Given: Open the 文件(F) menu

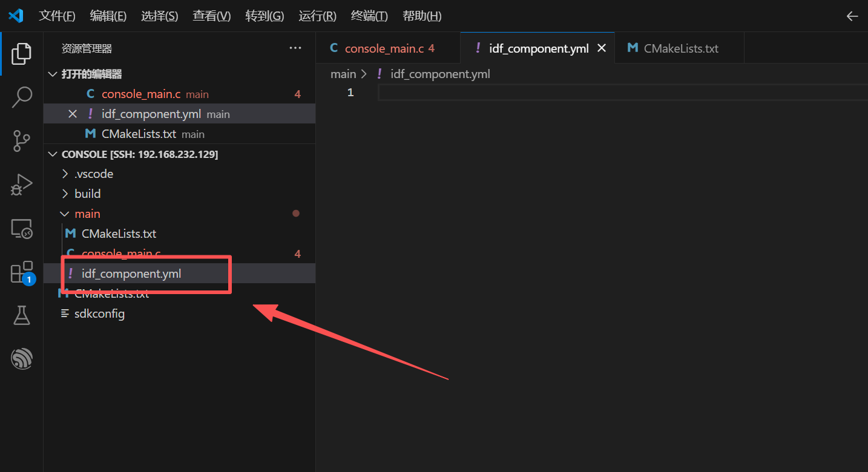Looking at the screenshot, I should click(57, 16).
